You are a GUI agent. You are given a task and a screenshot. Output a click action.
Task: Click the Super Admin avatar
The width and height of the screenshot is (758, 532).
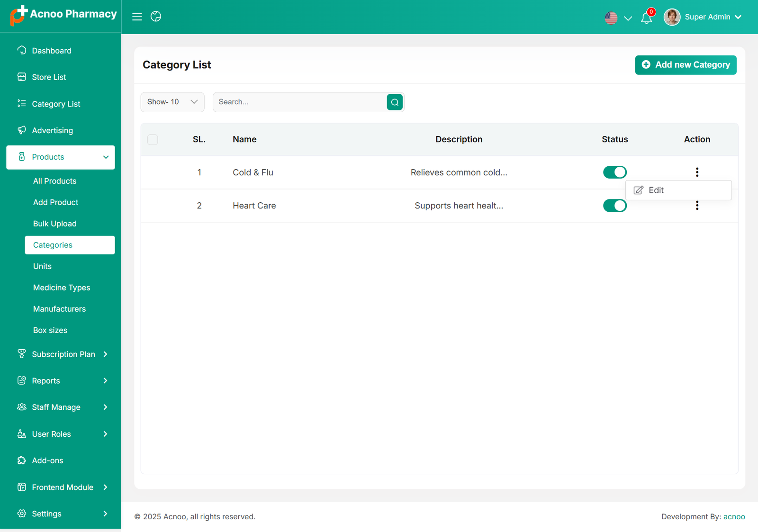tap(671, 17)
